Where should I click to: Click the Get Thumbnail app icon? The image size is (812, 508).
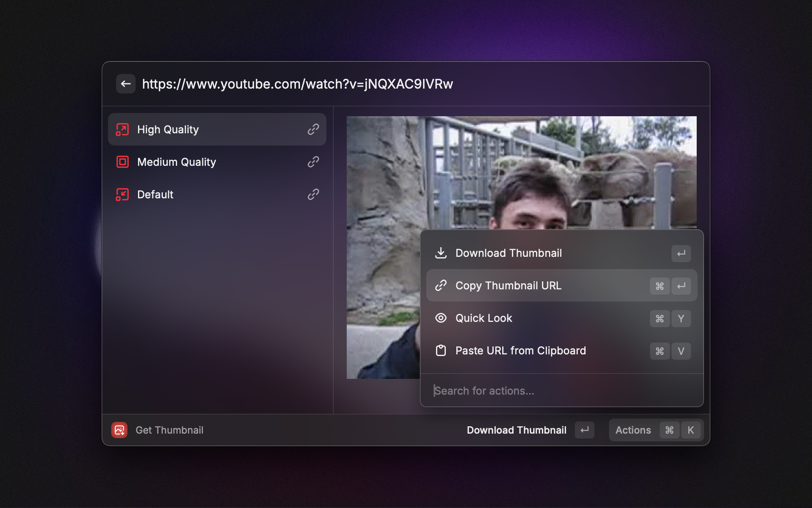119,430
